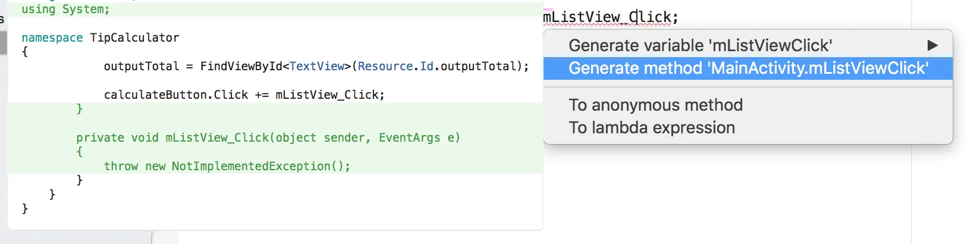Click the EventArgs parameter type
Screen dimensions: 980x244
[x=410, y=137]
